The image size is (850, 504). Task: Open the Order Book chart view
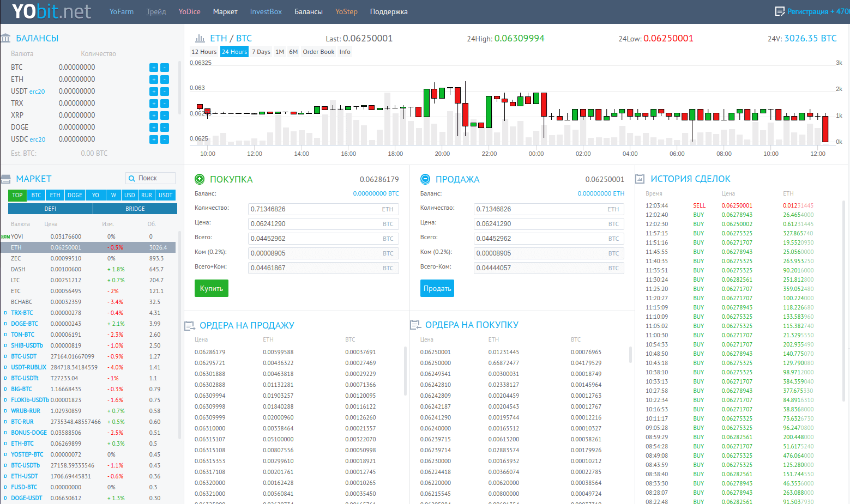point(318,52)
